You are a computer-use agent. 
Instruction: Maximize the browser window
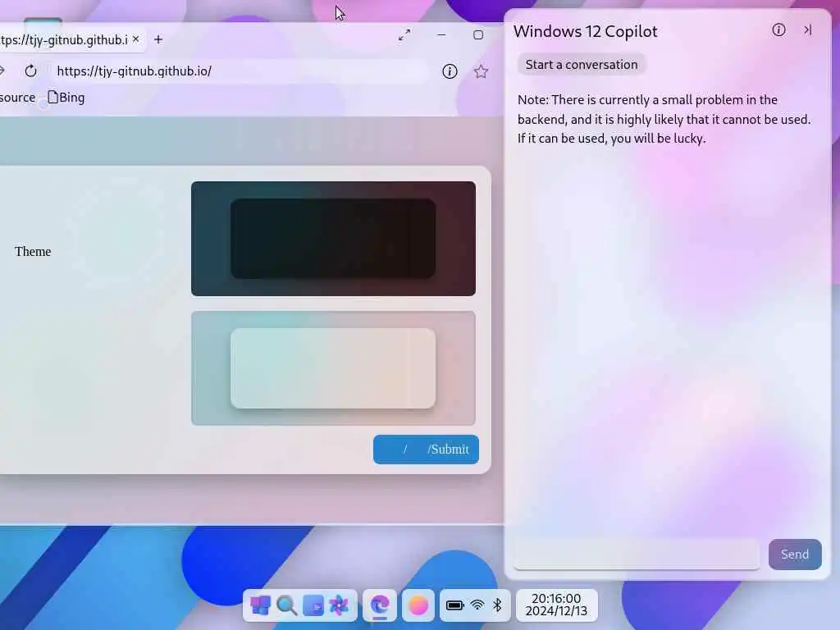point(478,34)
